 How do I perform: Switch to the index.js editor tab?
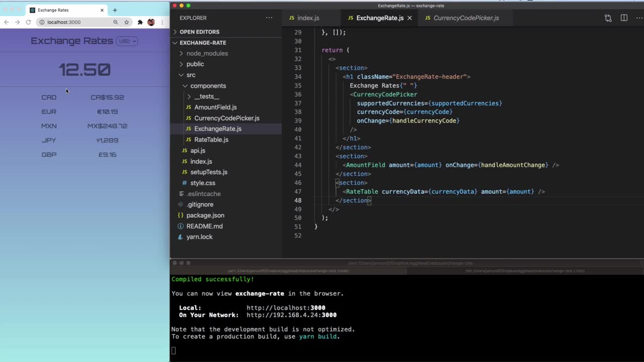point(308,18)
